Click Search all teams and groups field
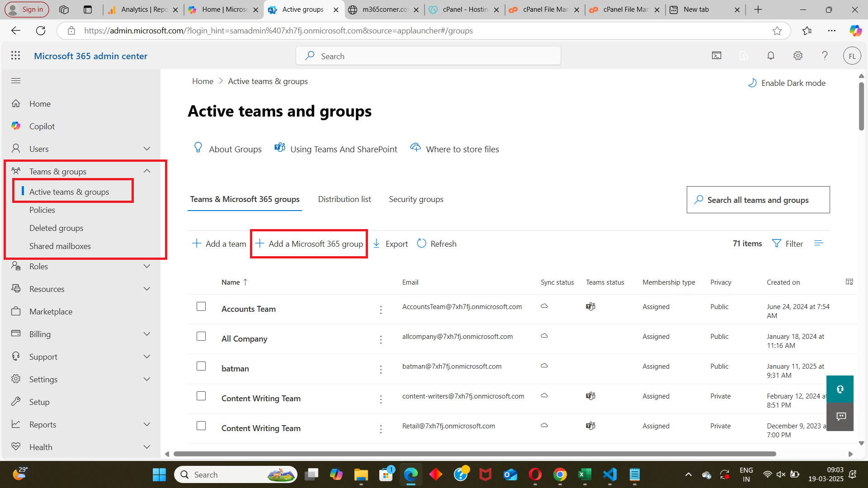This screenshot has height=488, width=868. [x=758, y=200]
